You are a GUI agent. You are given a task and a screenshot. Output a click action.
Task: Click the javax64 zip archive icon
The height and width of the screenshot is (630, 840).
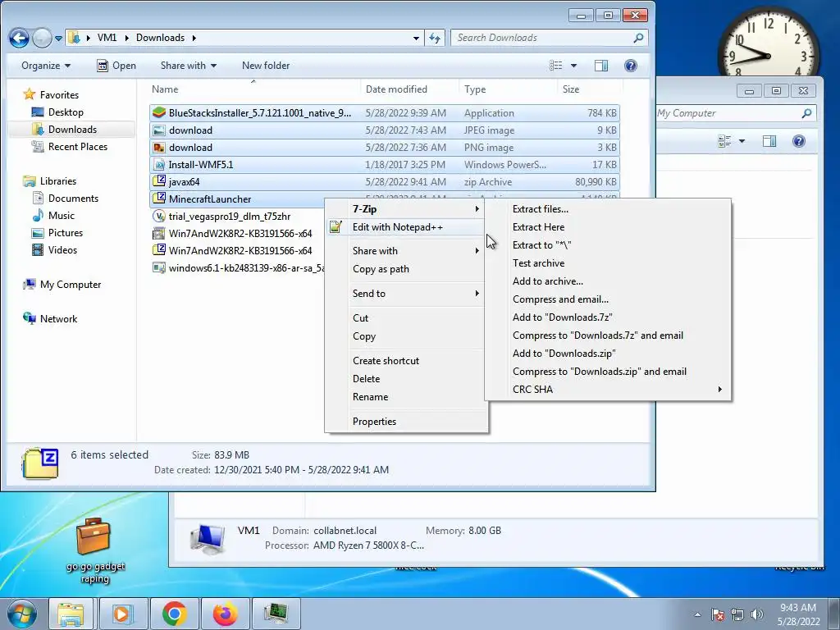point(158,181)
